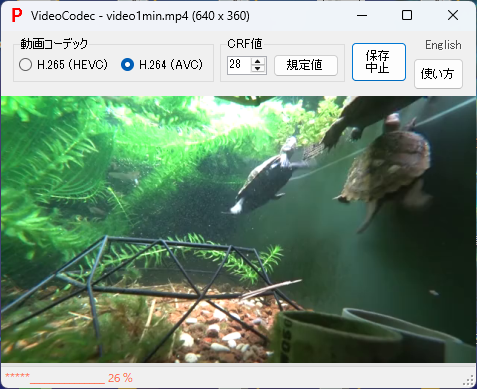The image size is (477, 389).
Task: Close the VideoCodec window
Action: click(x=453, y=15)
